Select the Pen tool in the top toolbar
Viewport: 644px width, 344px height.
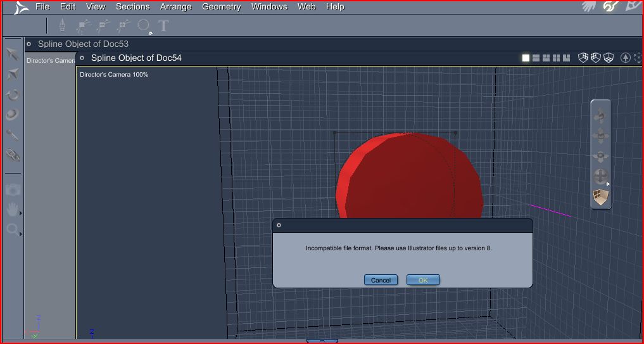pos(62,25)
